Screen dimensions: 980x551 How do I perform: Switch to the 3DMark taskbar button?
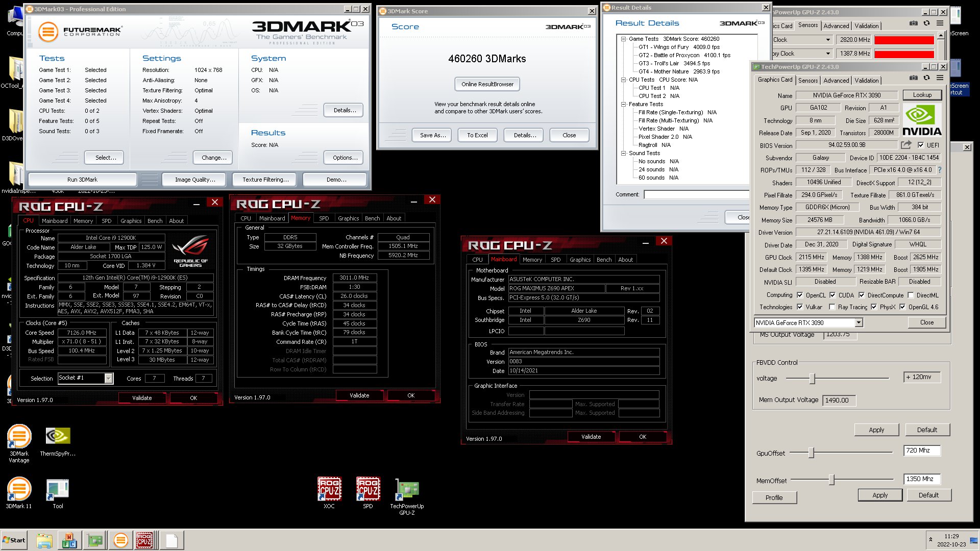point(121,540)
